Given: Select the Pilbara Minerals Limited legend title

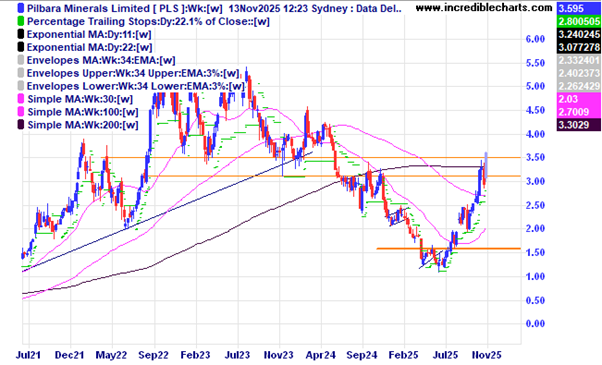Looking at the screenshot, I should pyautogui.click(x=214, y=8).
